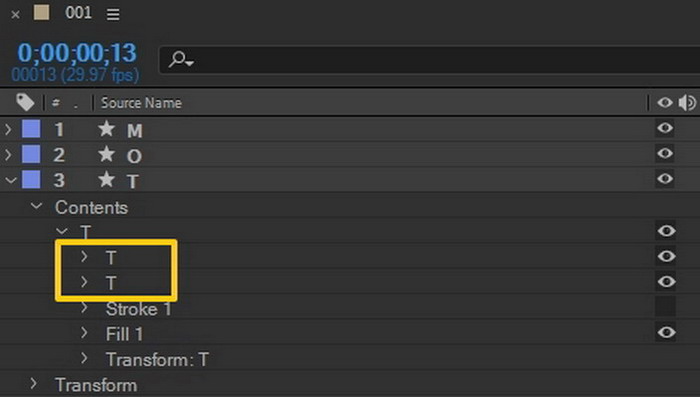Click the star icon of layer M
This screenshot has height=397, width=700.
pos(106,129)
